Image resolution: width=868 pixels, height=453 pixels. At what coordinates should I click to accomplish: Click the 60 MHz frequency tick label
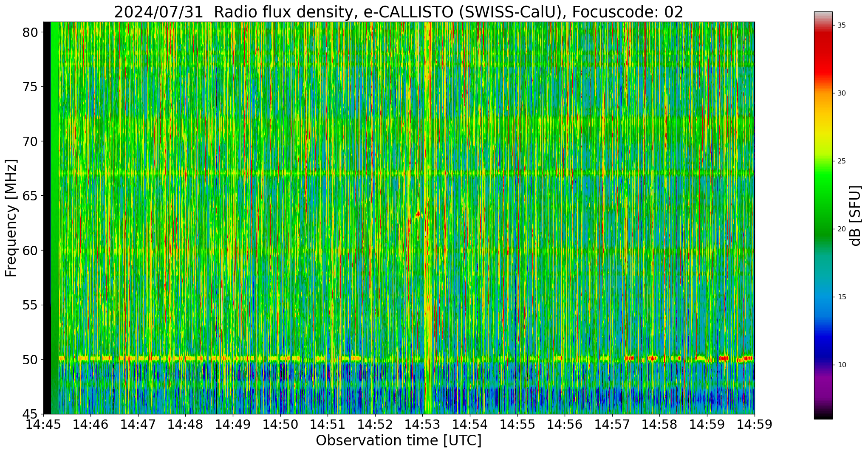tap(30, 250)
